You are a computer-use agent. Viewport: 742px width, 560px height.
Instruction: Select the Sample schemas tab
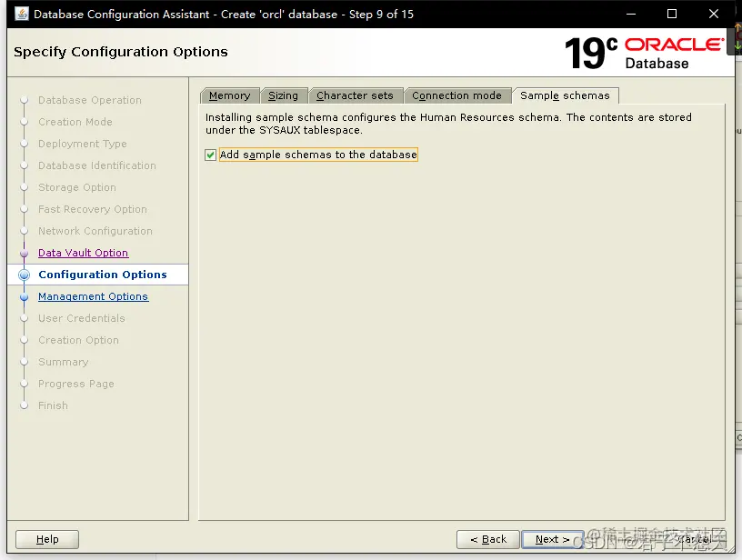565,95
